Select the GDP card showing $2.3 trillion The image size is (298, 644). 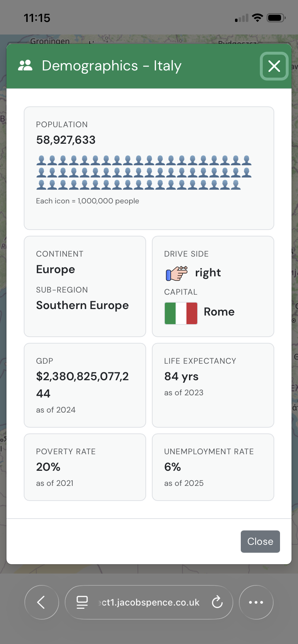[x=85, y=385]
